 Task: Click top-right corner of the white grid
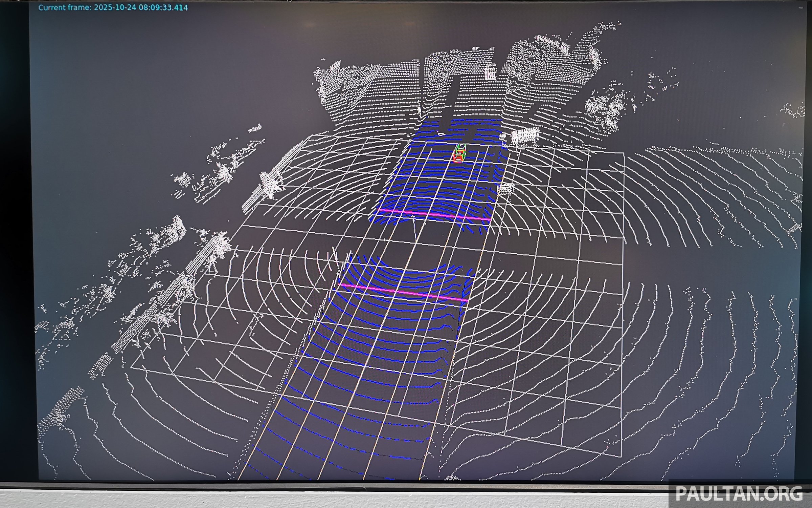pos(624,153)
